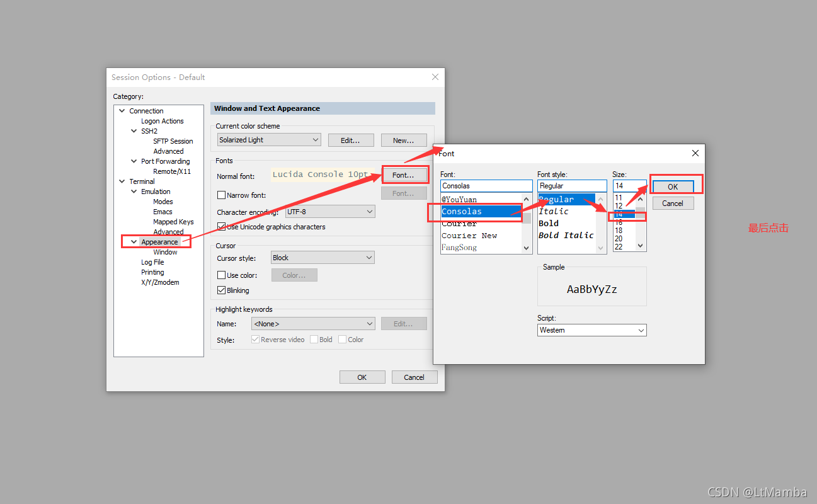This screenshot has width=817, height=504.
Task: Click Cancel in Session Options dialog
Action: pyautogui.click(x=414, y=377)
